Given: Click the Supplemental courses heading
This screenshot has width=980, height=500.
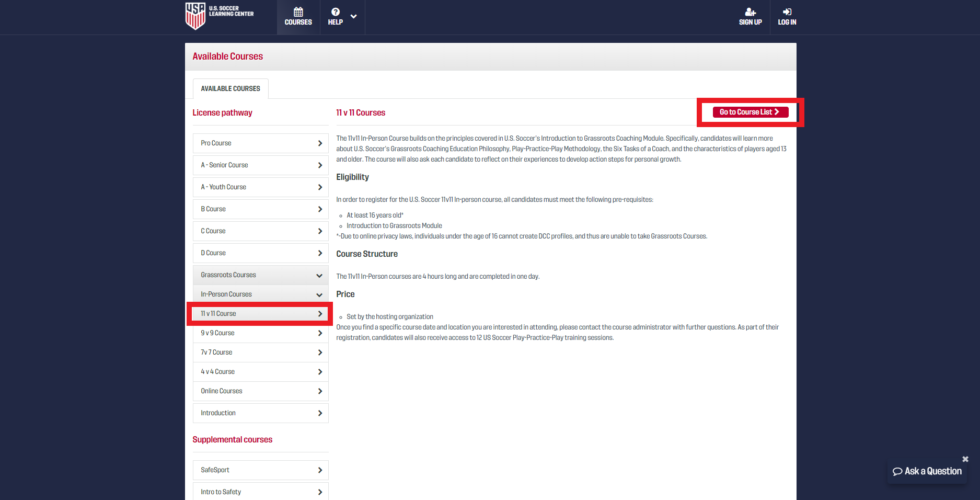Looking at the screenshot, I should 233,440.
